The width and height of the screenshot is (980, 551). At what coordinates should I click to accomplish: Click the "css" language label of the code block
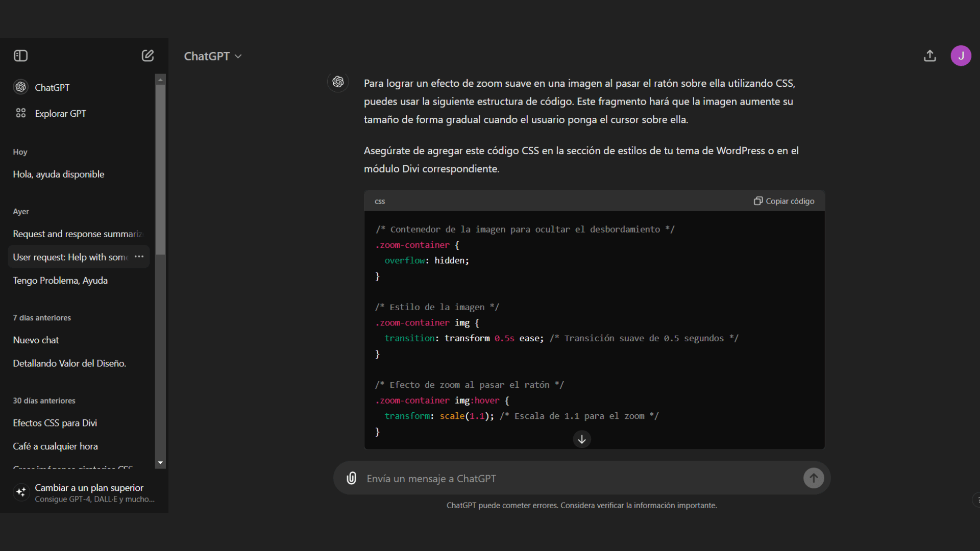(380, 202)
